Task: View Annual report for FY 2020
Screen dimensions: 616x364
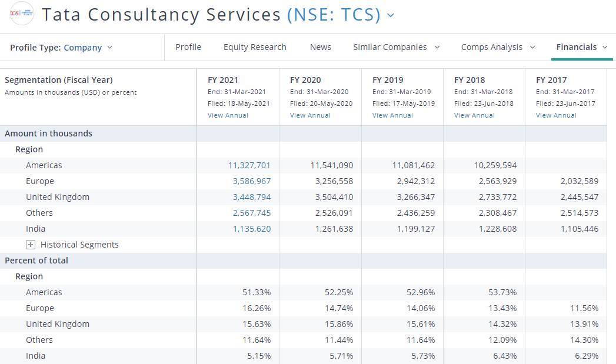Action: (310, 115)
